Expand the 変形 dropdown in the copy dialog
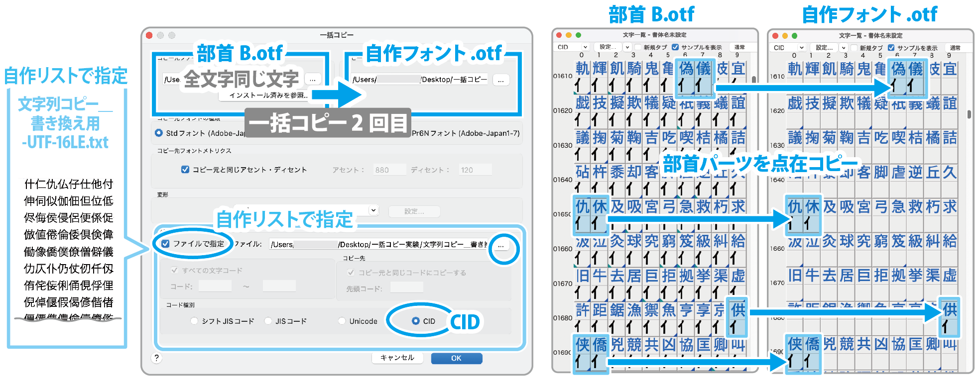Viewport: 980px width, 379px height. coord(373,210)
